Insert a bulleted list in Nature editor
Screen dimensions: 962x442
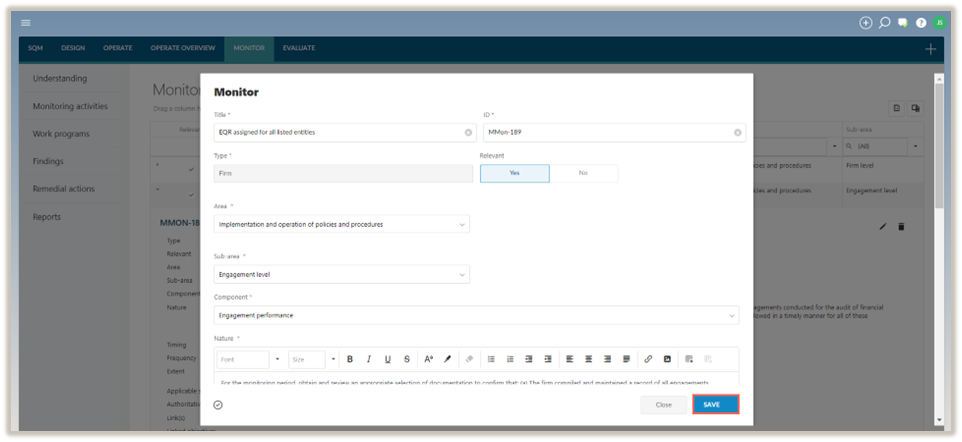(x=491, y=359)
